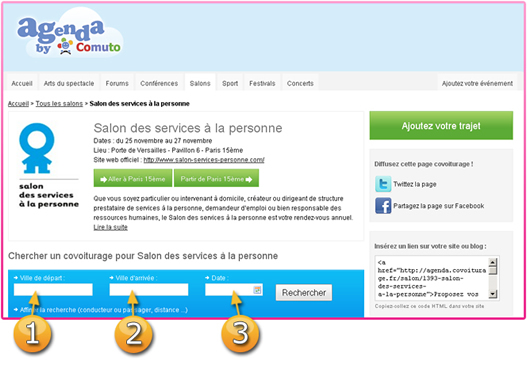Click Twittez la page link

click(x=415, y=184)
